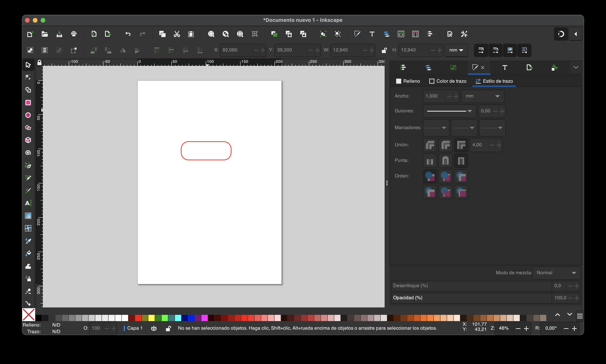Select the Text tool in toolbox
This screenshot has height=364, width=606.
[x=28, y=203]
